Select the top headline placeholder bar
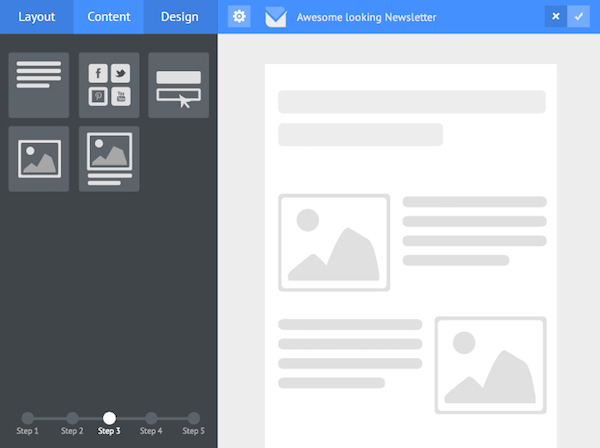 pyautogui.click(x=411, y=102)
